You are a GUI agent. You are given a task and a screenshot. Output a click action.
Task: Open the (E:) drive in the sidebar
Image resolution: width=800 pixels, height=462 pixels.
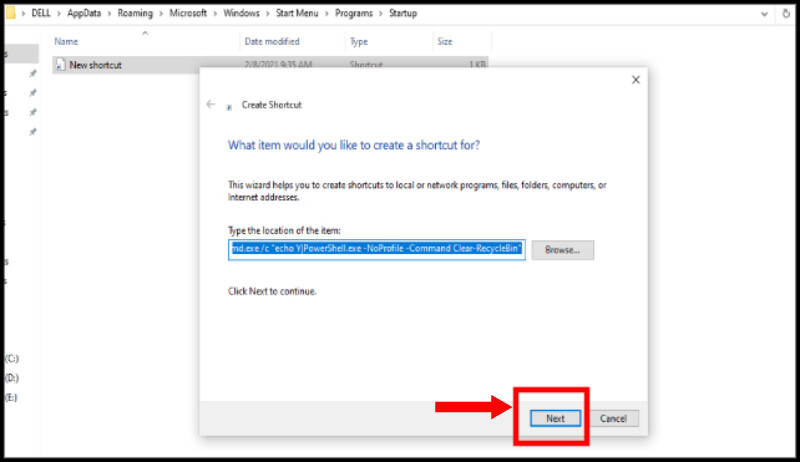(11, 397)
